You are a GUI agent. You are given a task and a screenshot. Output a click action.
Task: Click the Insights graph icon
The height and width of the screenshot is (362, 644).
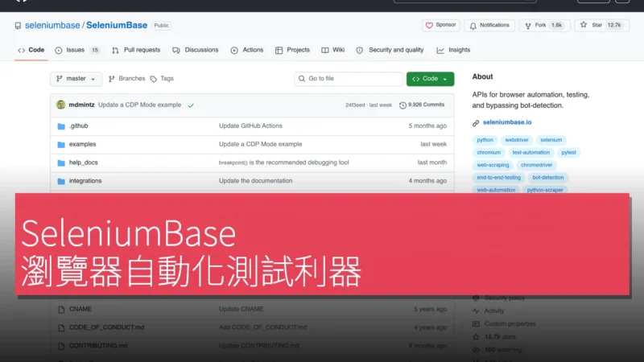[440, 51]
